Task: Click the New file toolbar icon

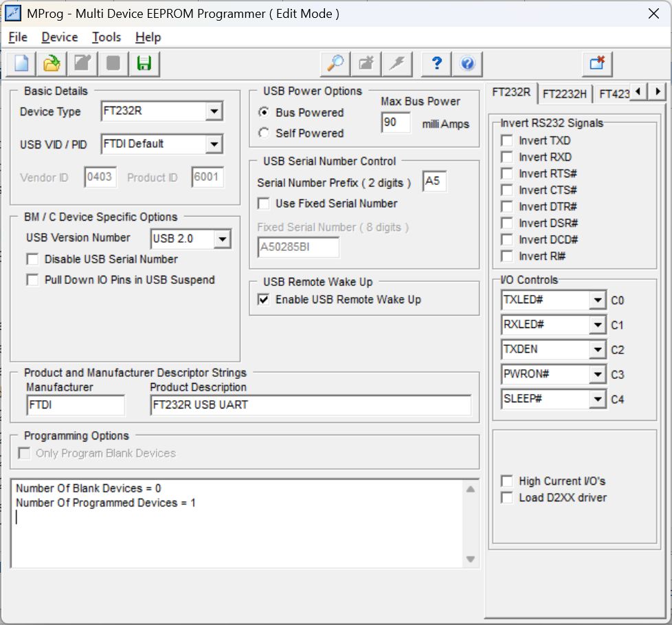Action: click(x=21, y=64)
